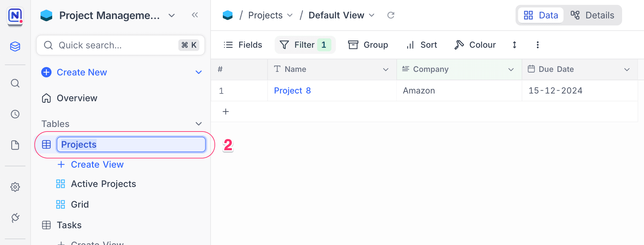Open the bases stack icon in sidebar
The width and height of the screenshot is (644, 245).
coord(15,46)
